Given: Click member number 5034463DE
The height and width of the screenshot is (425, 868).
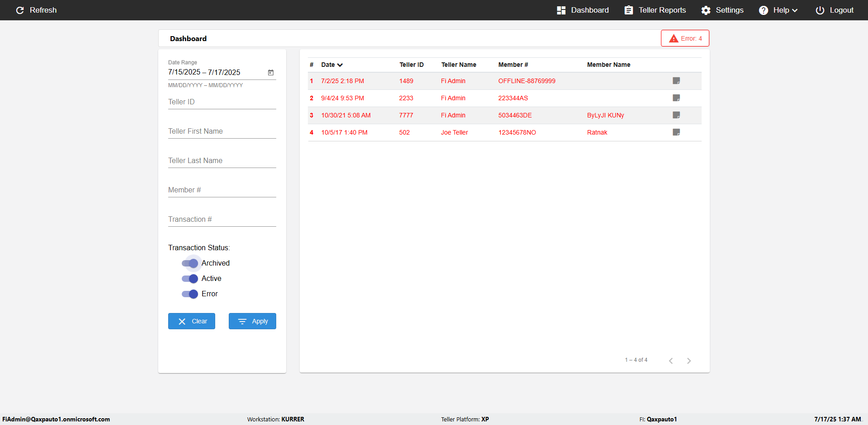Looking at the screenshot, I should 515,115.
